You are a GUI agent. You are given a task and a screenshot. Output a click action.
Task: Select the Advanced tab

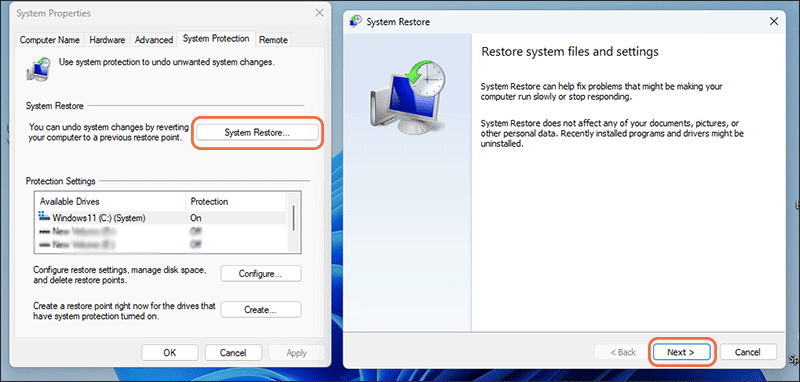(154, 40)
